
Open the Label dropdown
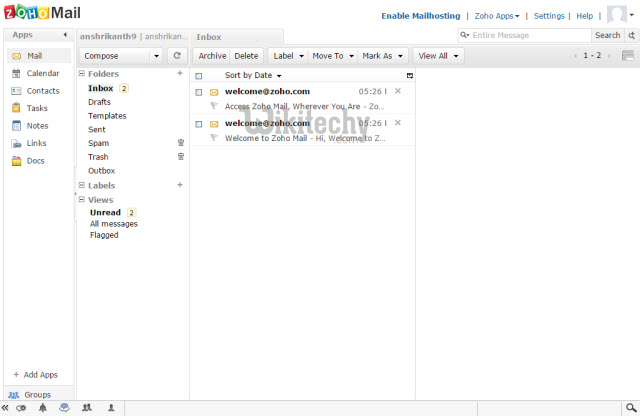tap(289, 56)
